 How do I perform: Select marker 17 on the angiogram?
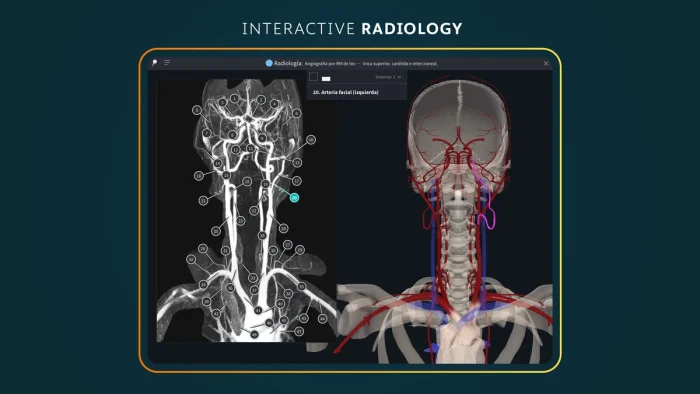tap(297, 181)
